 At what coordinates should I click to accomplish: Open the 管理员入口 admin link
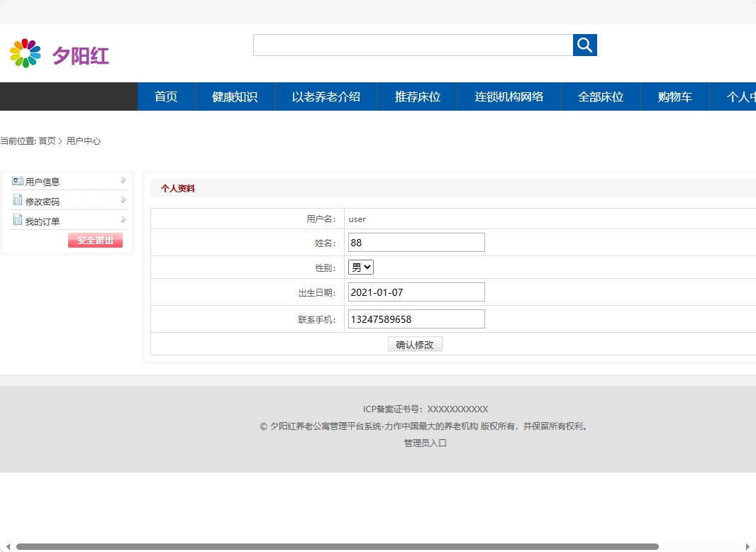(424, 442)
